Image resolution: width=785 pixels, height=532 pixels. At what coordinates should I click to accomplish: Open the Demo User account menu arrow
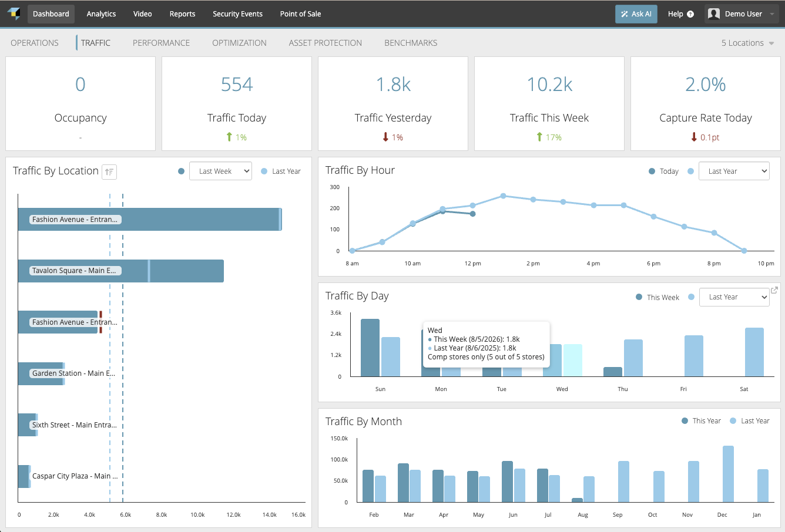pos(771,14)
